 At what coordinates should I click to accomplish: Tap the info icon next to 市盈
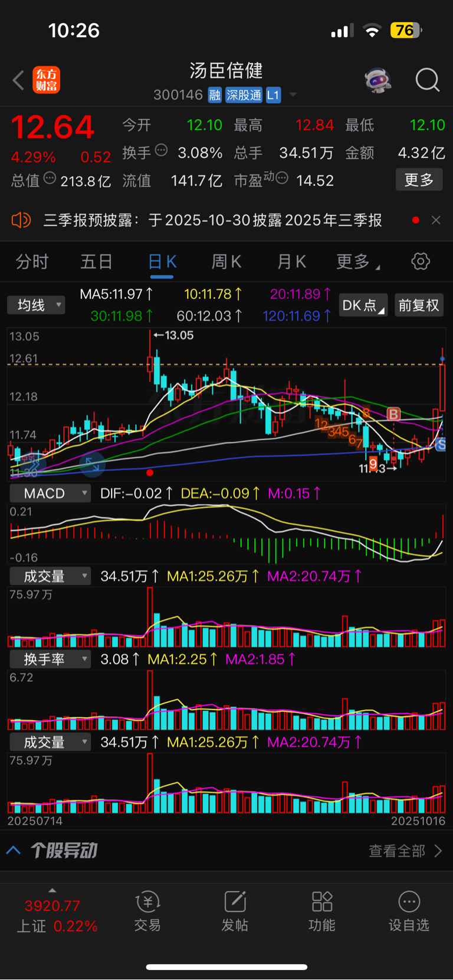[282, 178]
